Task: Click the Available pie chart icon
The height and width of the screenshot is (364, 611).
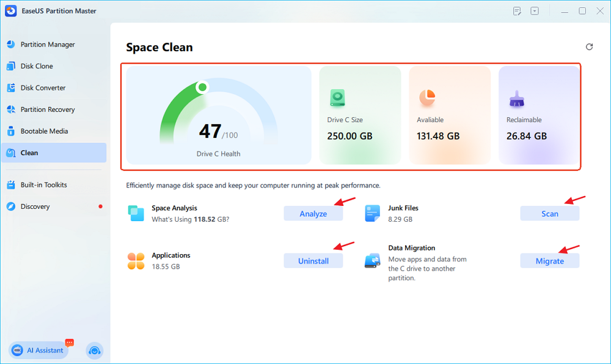Action: [427, 97]
